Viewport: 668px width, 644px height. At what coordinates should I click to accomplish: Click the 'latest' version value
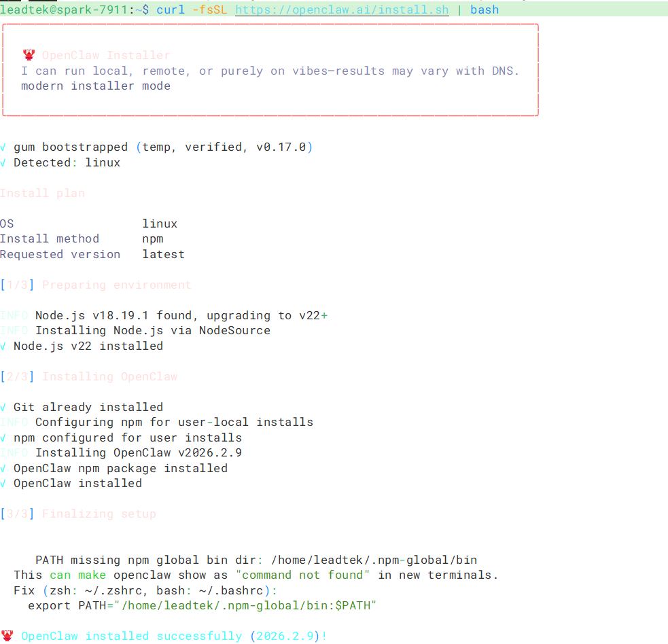pos(164,254)
